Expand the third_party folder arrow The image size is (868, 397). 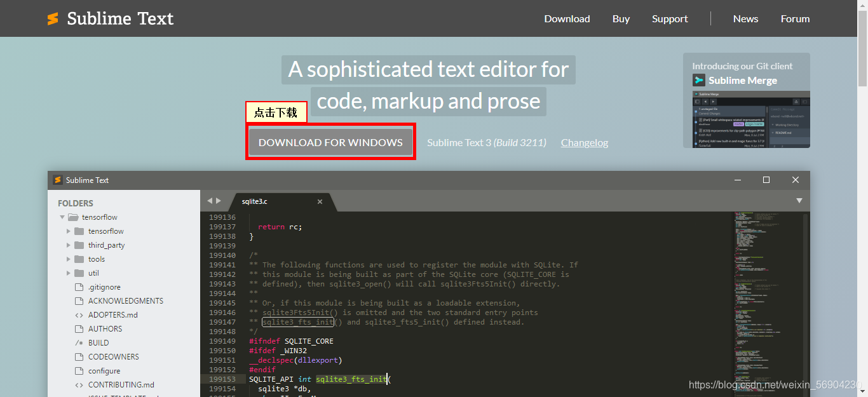pyautogui.click(x=69, y=245)
